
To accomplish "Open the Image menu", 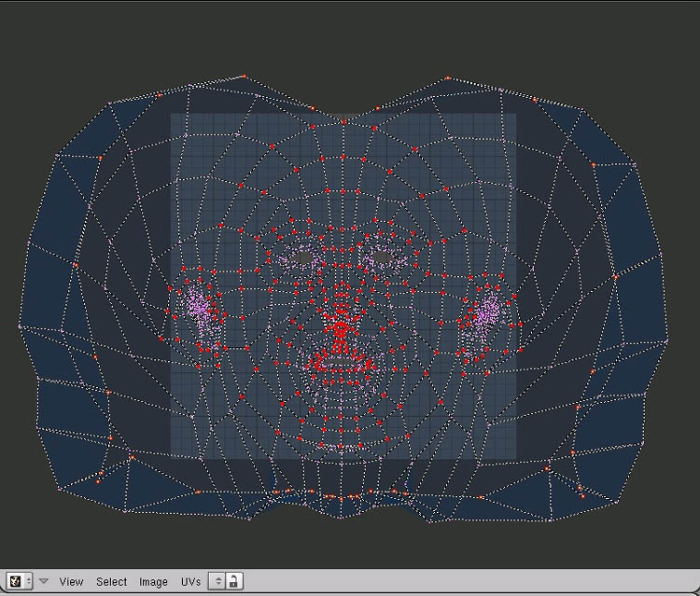I will 153,581.
